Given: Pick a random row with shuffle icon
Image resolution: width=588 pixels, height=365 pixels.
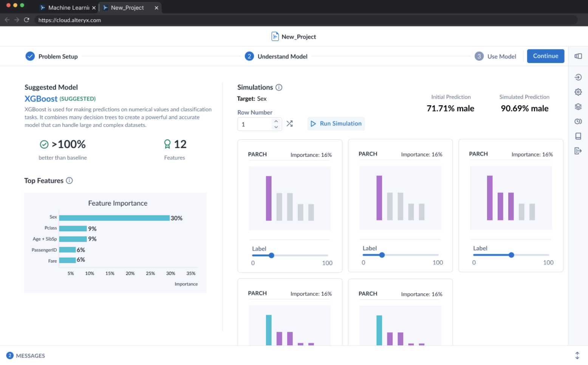Looking at the screenshot, I should point(290,124).
